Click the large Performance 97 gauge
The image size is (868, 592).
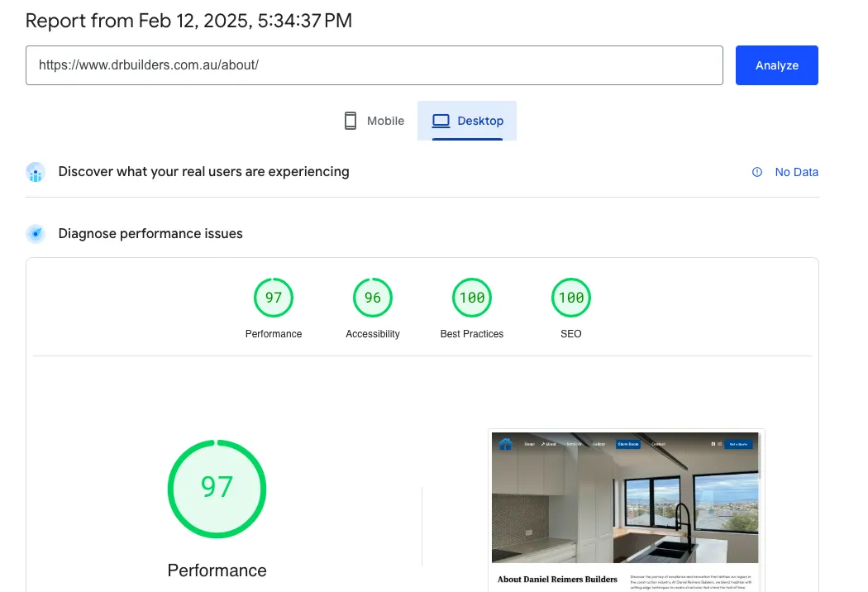click(217, 489)
